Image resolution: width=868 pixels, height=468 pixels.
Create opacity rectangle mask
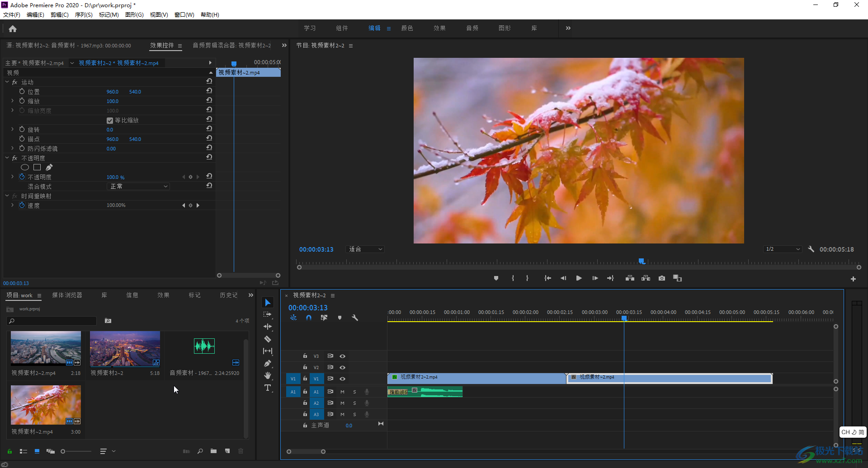(x=37, y=168)
